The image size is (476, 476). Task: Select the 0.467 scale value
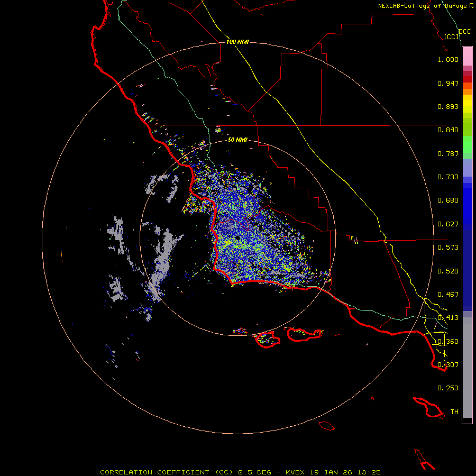click(x=448, y=295)
